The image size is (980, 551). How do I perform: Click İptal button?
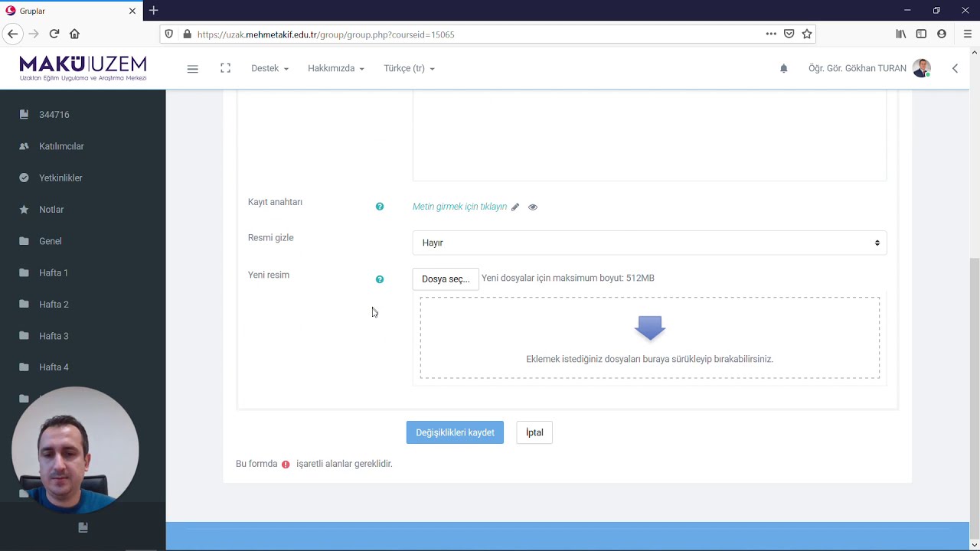point(534,432)
